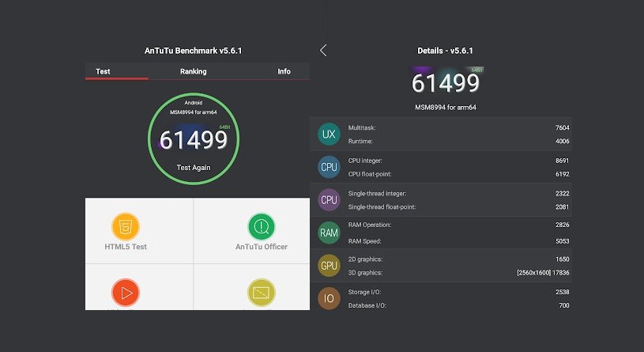Click the RAM Operation score 2826
Viewport: 644px width, 352px height.
point(563,225)
